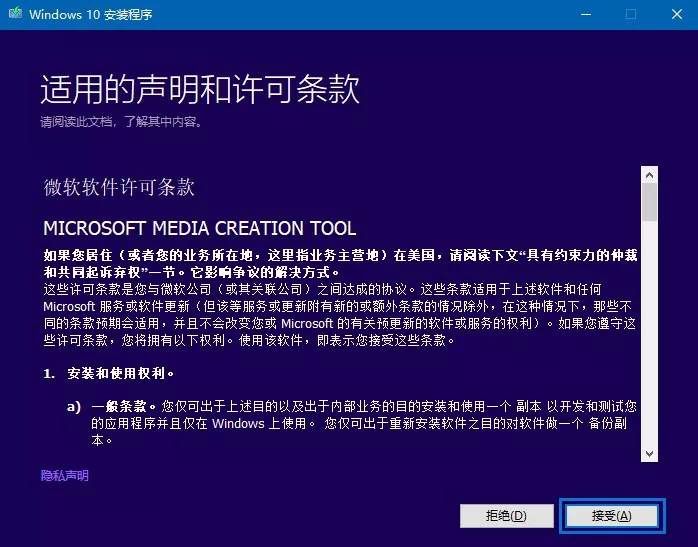
Task: Click section heading 1. 安装和使用权利。
Action: point(109,373)
